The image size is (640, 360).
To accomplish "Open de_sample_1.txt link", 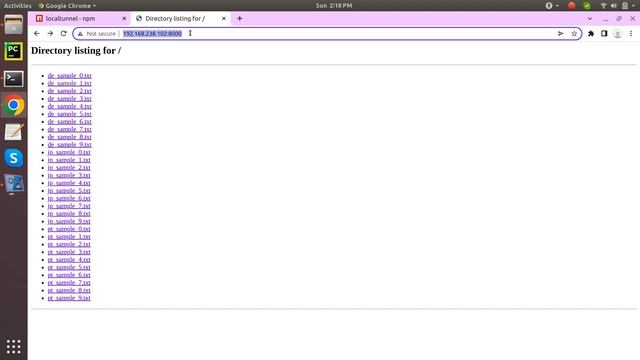I will pos(69,83).
